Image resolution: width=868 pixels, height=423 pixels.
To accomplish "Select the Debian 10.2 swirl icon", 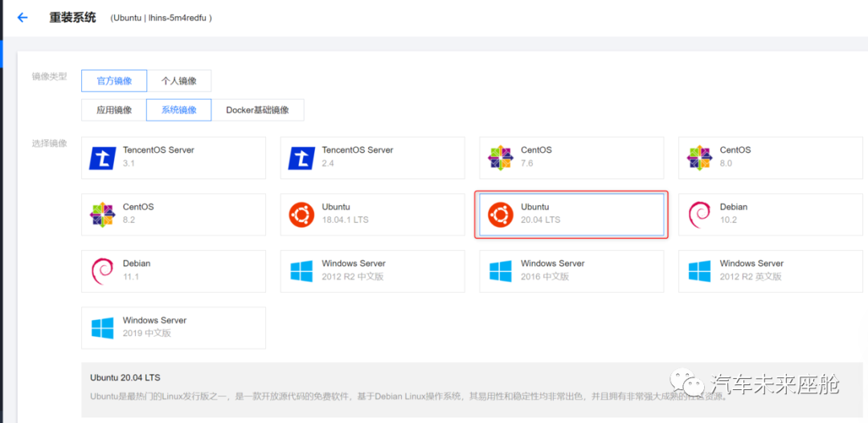I will click(699, 214).
